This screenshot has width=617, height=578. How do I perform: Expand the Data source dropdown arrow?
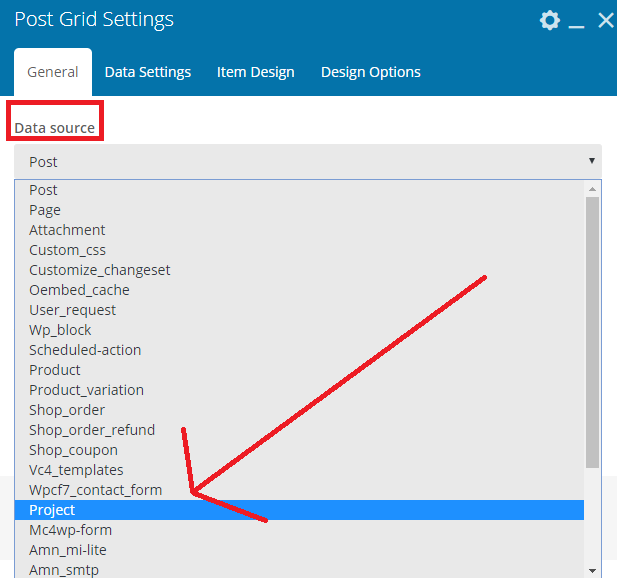point(591,161)
